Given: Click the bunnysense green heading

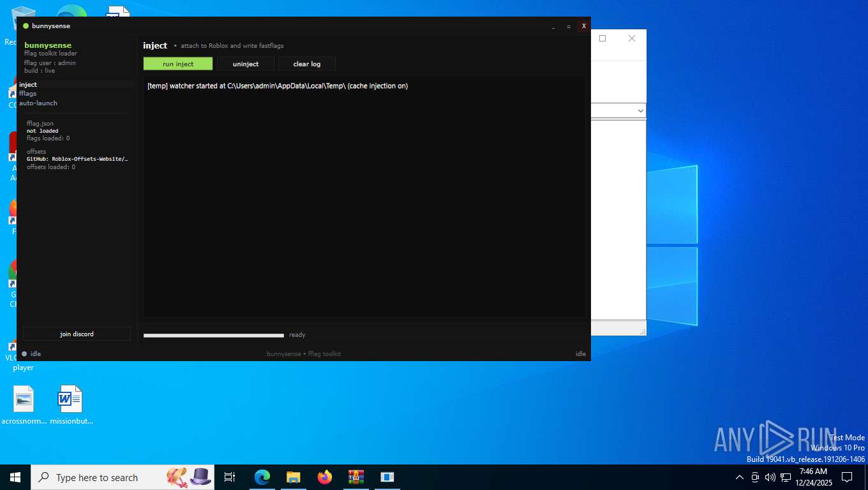Looking at the screenshot, I should tap(48, 45).
